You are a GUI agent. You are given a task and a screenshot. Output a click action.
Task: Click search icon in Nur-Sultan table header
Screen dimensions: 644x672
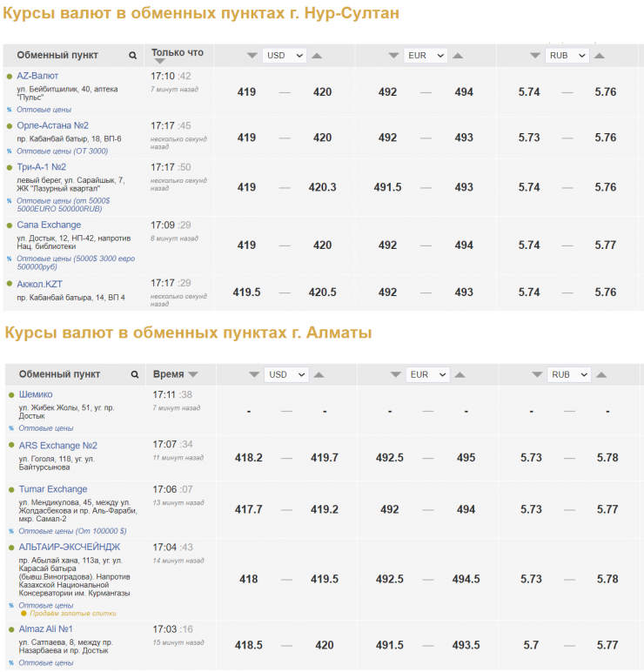pos(133,56)
